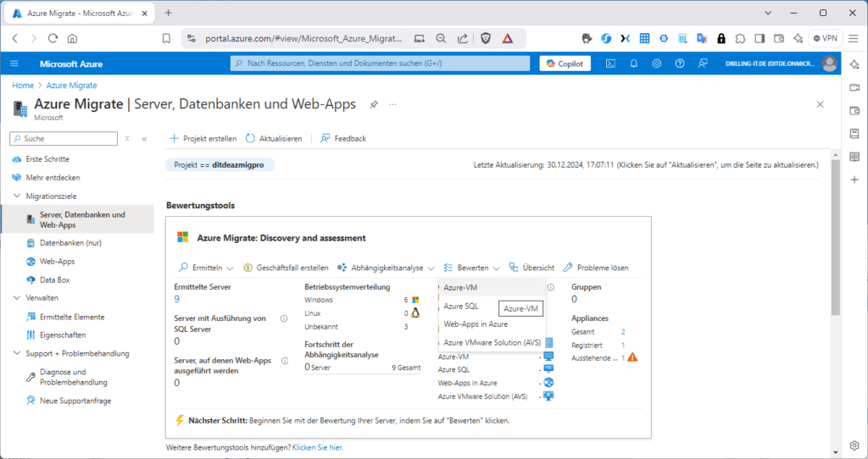The height and width of the screenshot is (459, 868).
Task: Open a new browser tab
Action: point(169,13)
